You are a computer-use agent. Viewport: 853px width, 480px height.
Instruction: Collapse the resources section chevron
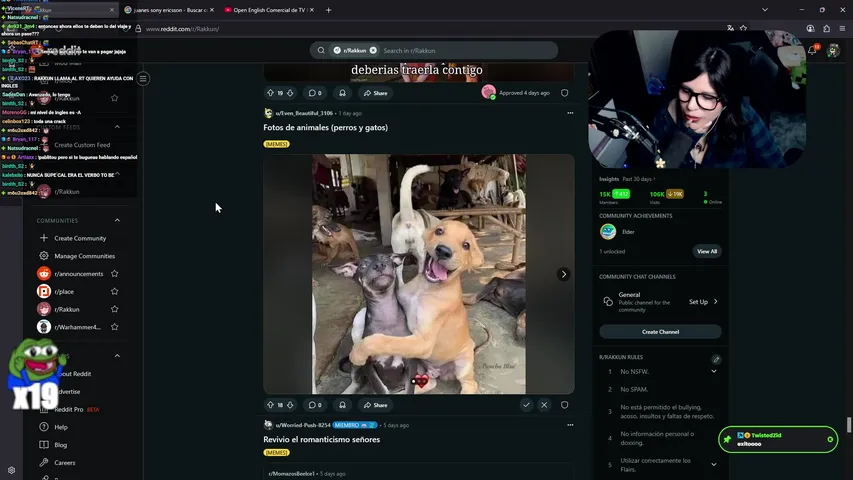pyautogui.click(x=118, y=356)
